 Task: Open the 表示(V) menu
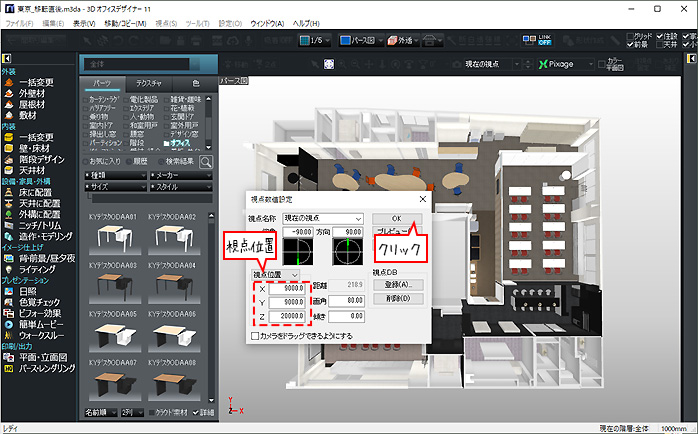(85, 22)
